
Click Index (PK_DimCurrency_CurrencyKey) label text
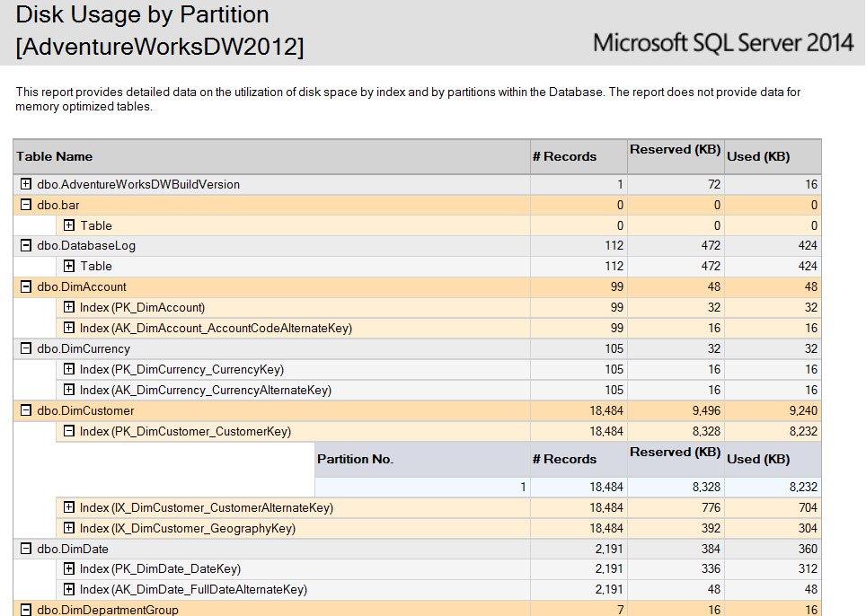click(x=181, y=369)
